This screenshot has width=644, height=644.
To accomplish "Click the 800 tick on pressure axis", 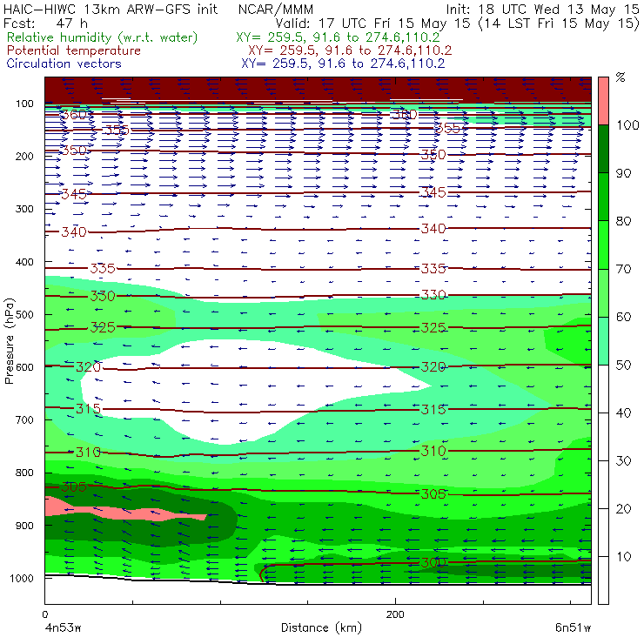I will (x=24, y=473).
